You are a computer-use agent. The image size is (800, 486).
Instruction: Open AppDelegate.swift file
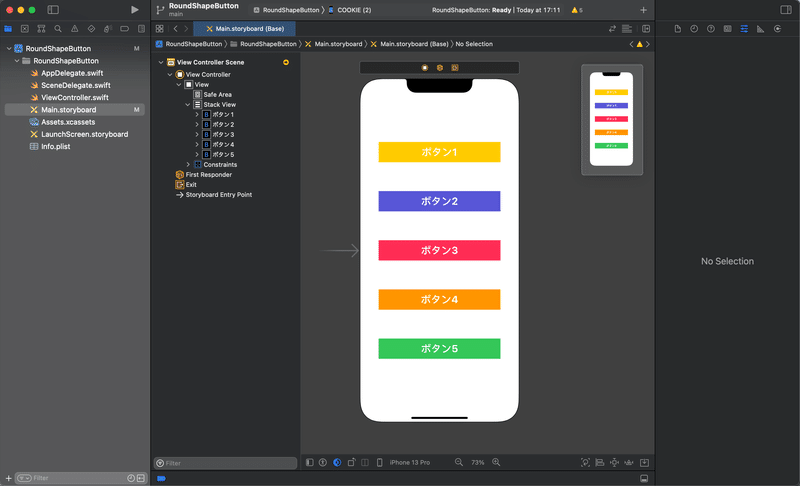point(72,73)
